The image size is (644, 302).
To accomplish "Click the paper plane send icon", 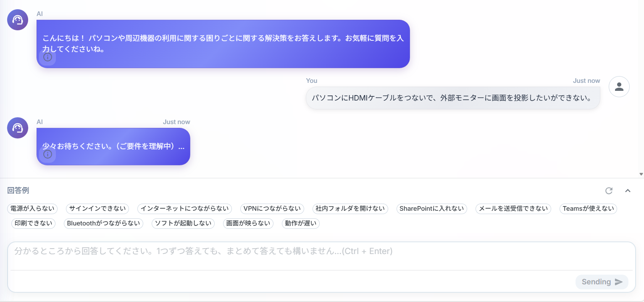I will (618, 282).
